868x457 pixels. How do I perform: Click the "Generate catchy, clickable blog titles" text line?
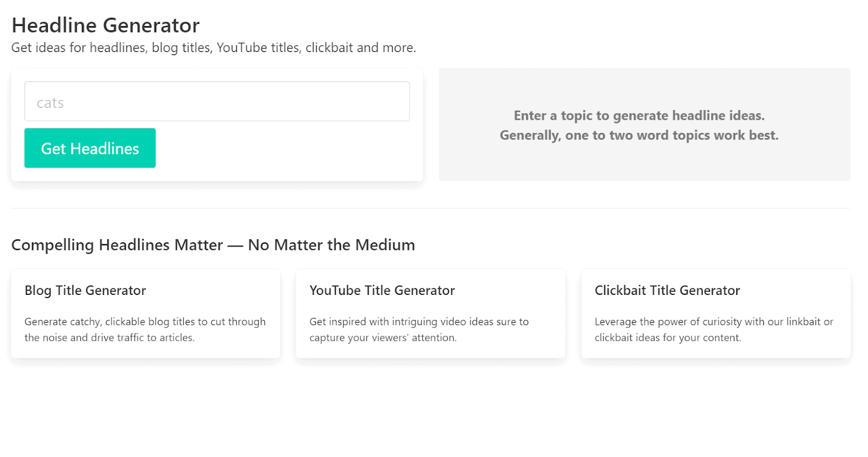(x=145, y=321)
